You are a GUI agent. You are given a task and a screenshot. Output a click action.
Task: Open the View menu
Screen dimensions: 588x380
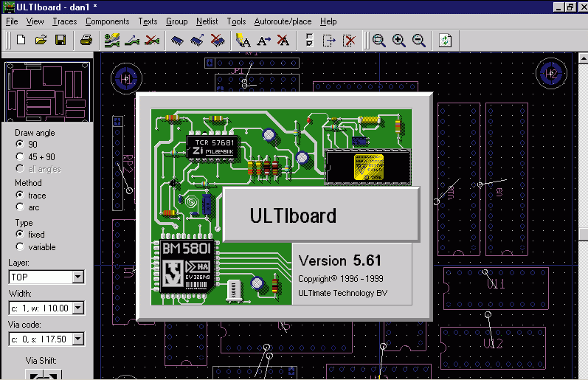click(35, 21)
